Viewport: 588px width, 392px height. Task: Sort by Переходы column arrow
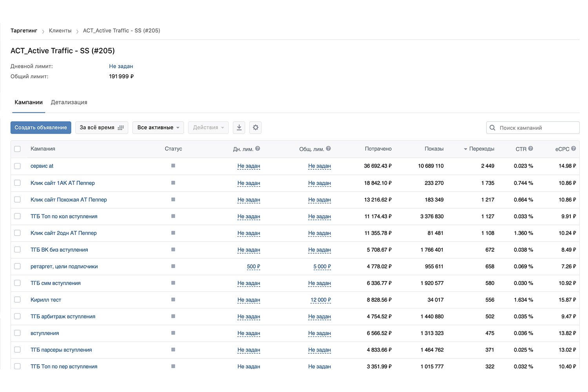coord(465,149)
